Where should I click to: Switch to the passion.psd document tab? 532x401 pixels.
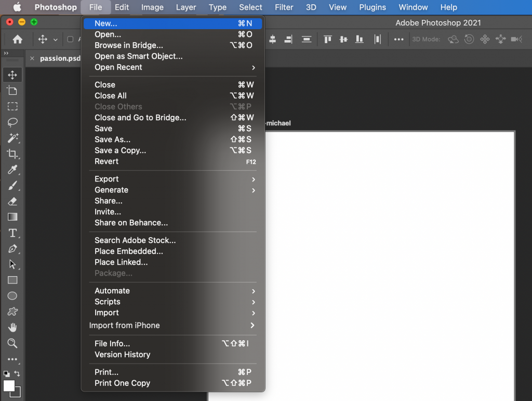point(60,58)
